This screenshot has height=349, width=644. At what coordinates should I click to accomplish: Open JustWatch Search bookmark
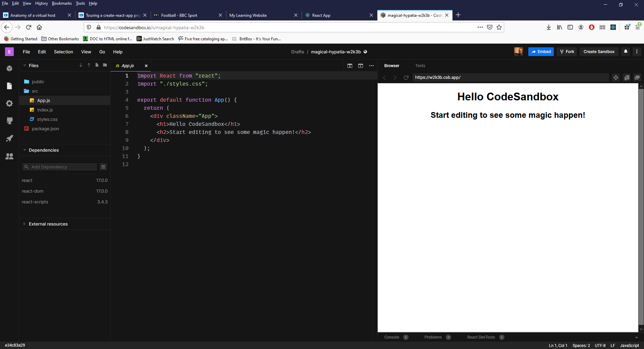[155, 39]
